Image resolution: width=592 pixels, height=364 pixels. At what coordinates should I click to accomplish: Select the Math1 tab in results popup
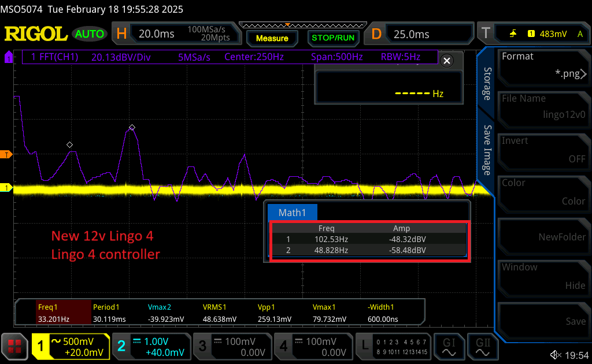(292, 212)
